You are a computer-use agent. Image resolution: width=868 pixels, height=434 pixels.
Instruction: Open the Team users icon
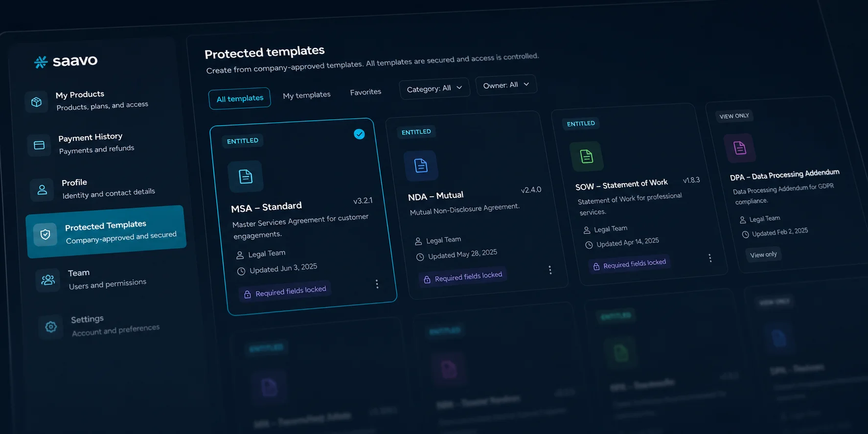(48, 280)
